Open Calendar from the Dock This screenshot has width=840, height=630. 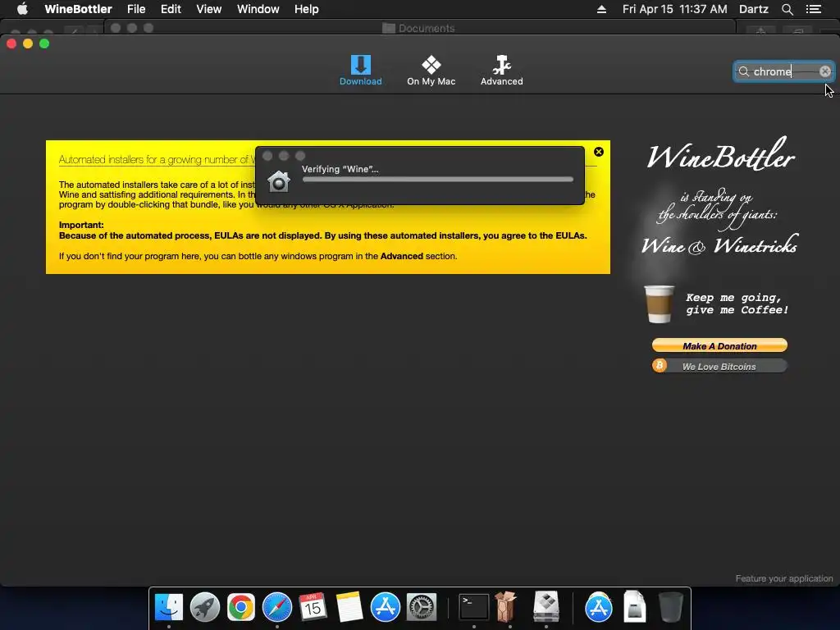pos(313,607)
